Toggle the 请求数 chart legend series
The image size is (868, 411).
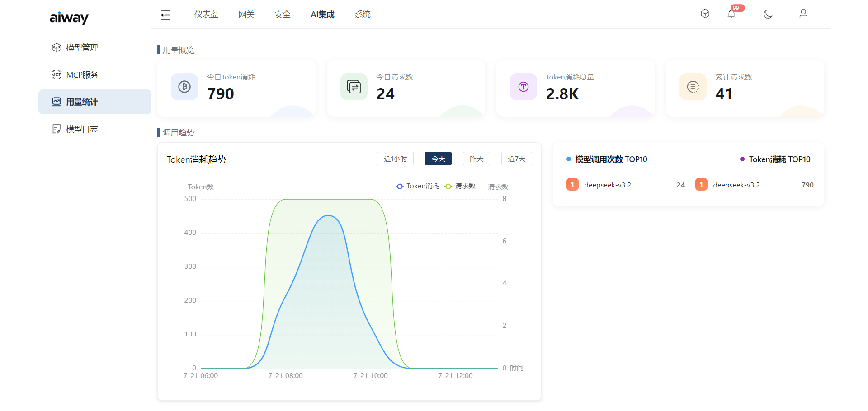coord(460,186)
